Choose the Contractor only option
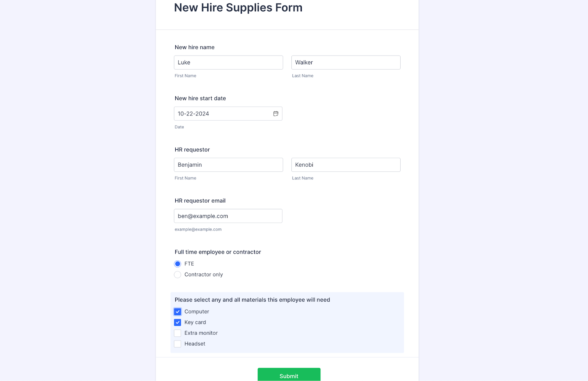The height and width of the screenshot is (381, 588). [178, 275]
